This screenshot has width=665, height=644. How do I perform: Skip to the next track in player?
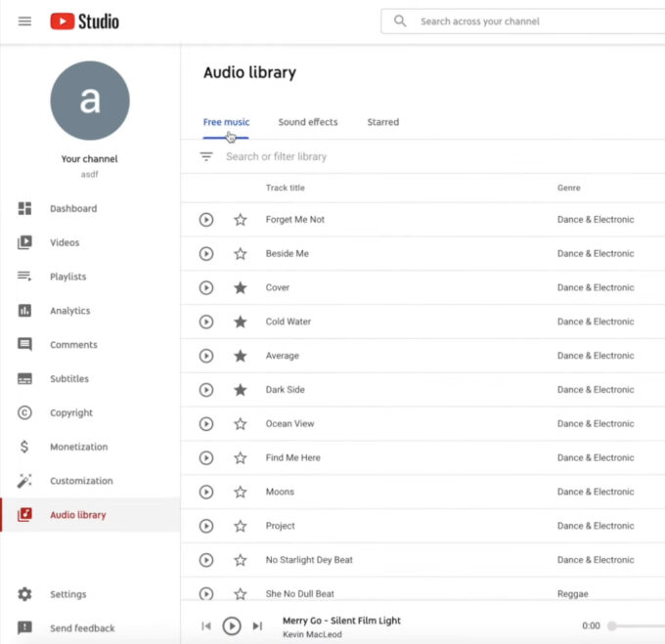[257, 625]
